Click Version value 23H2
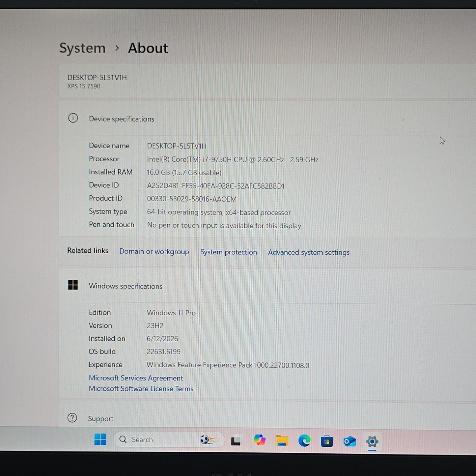The width and height of the screenshot is (476, 476). click(x=155, y=326)
